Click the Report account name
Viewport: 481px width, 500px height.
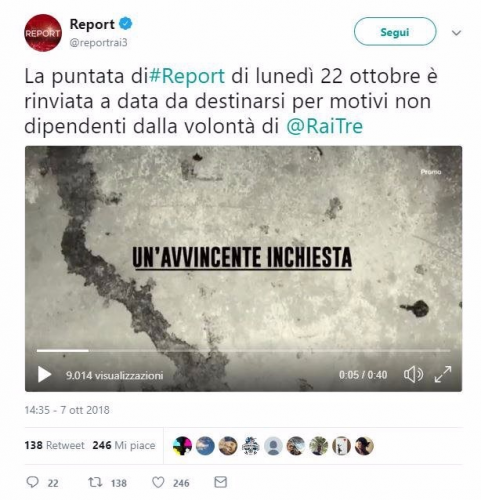click(x=92, y=24)
